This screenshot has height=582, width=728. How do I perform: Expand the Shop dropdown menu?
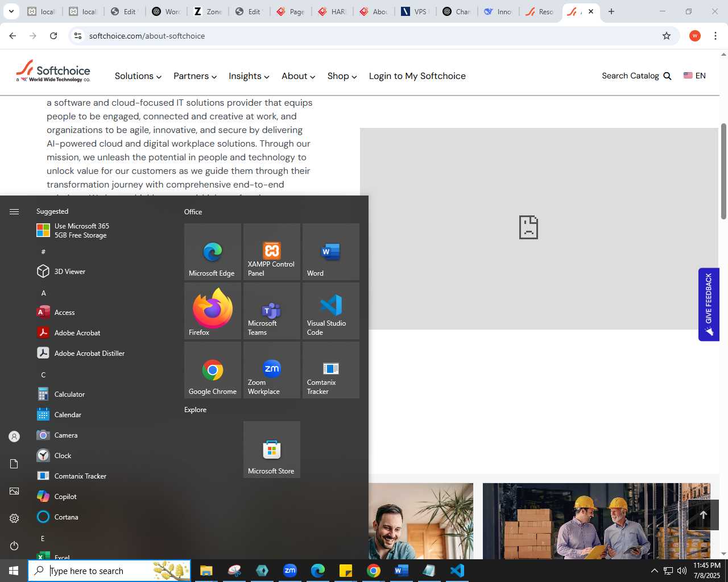[342, 76]
